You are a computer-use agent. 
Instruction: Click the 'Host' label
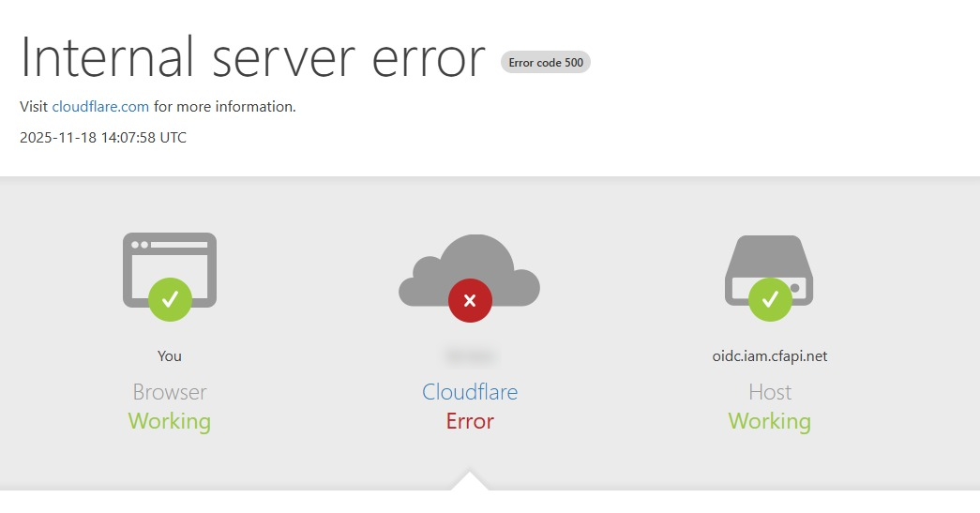[x=770, y=392]
